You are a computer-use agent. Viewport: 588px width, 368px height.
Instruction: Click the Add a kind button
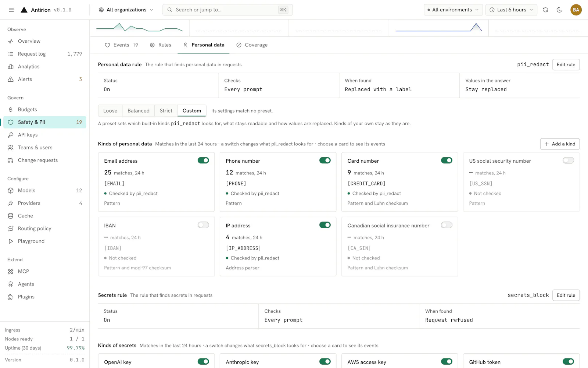(x=560, y=144)
